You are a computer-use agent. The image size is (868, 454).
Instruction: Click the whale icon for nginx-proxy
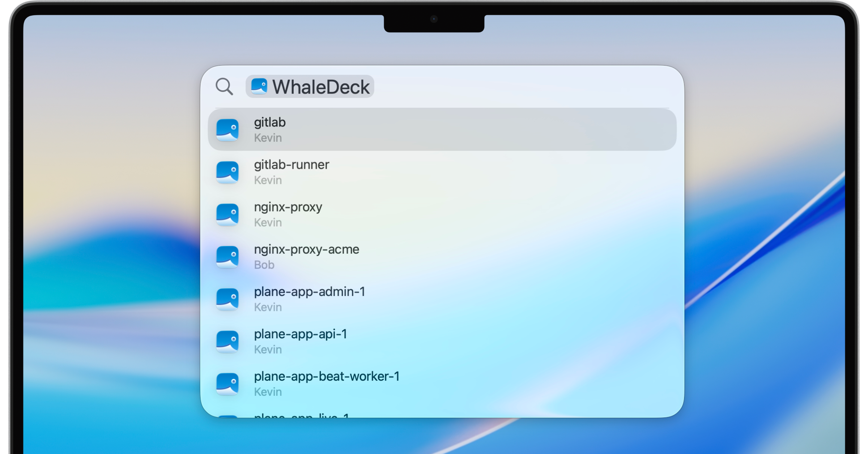point(227,215)
